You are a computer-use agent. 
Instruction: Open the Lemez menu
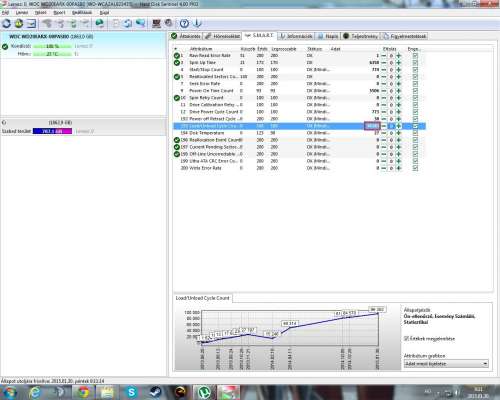pos(22,13)
